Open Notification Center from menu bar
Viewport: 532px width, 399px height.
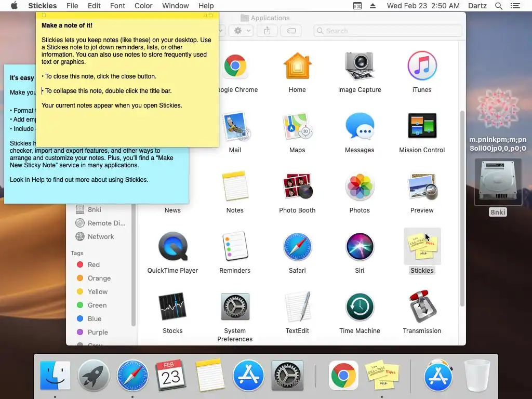click(515, 6)
